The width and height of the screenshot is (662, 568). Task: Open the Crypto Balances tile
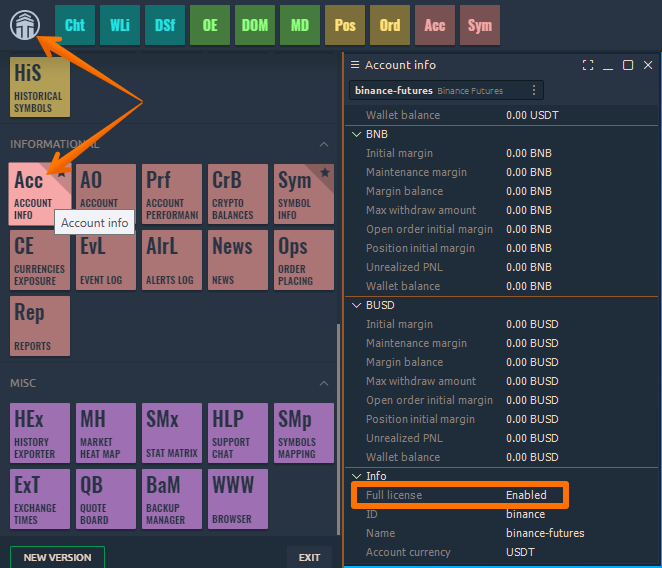(238, 194)
